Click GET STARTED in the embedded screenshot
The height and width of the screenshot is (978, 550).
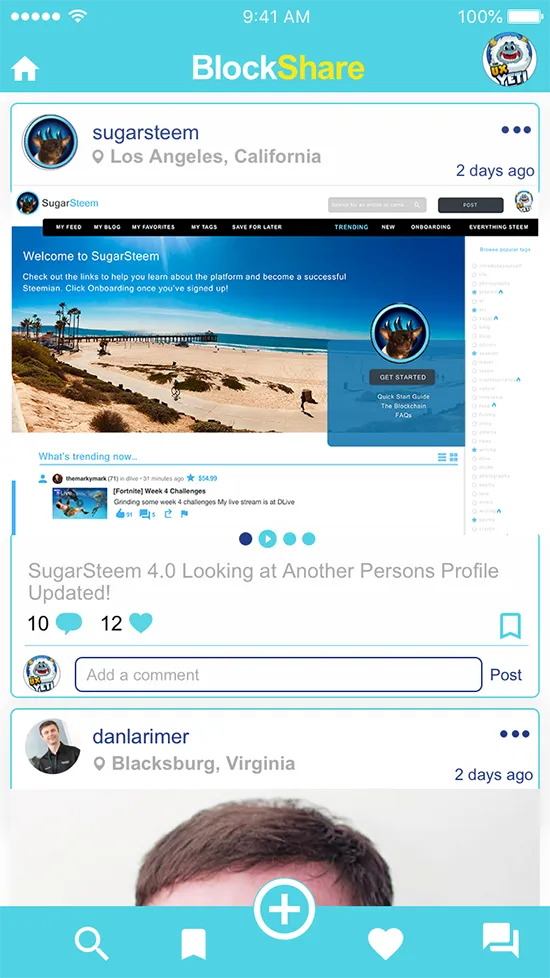point(402,377)
